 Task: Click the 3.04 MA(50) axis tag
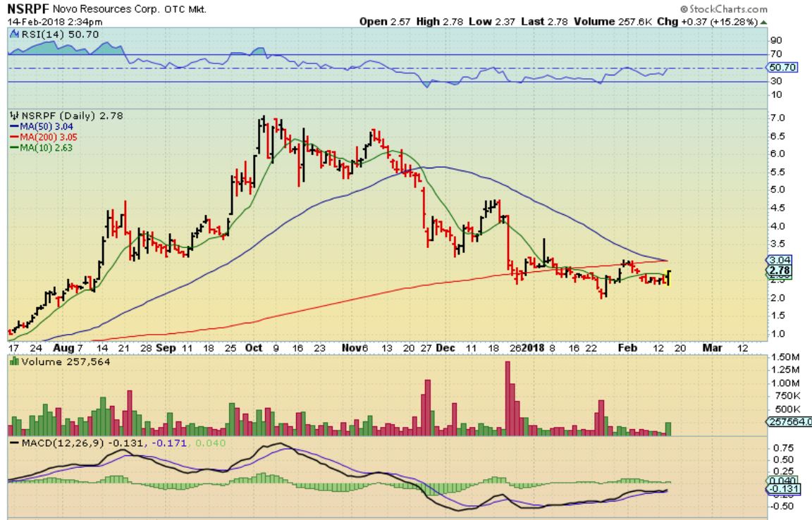780,259
